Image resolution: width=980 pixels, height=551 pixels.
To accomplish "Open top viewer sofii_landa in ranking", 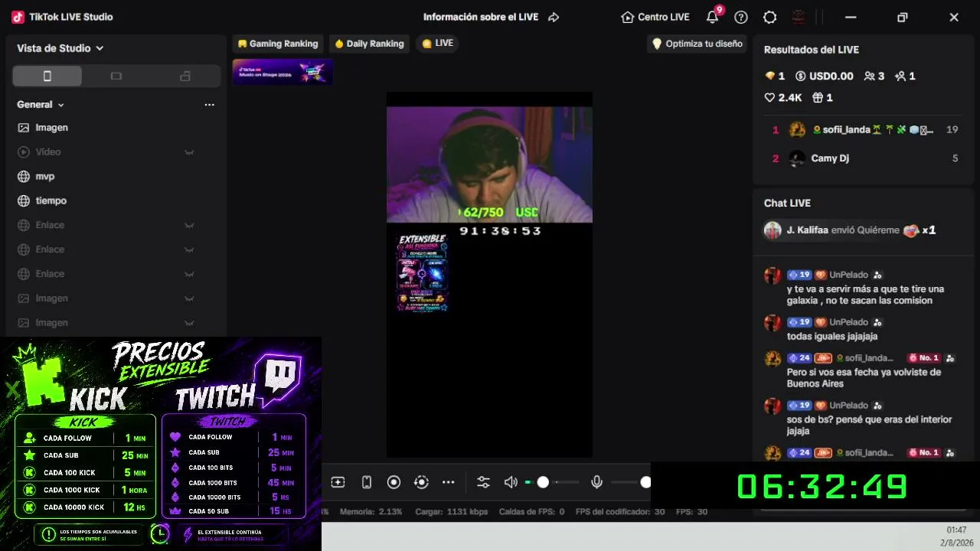I will click(863, 130).
